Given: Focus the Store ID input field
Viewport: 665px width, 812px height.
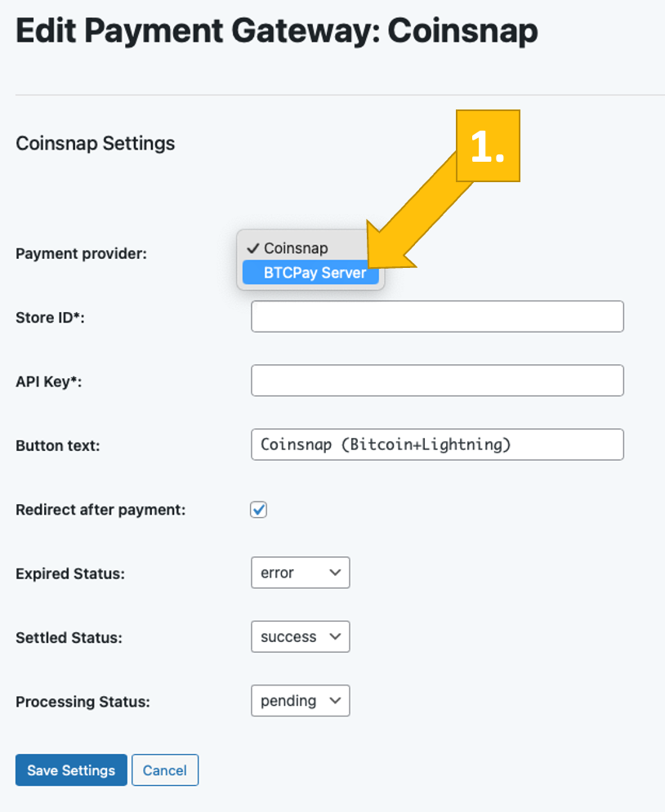Looking at the screenshot, I should (437, 316).
